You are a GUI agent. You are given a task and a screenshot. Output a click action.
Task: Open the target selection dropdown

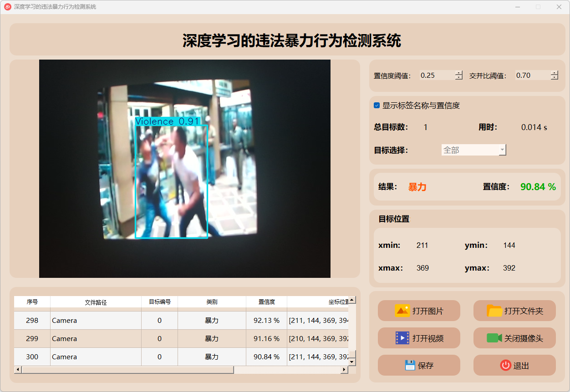point(474,150)
